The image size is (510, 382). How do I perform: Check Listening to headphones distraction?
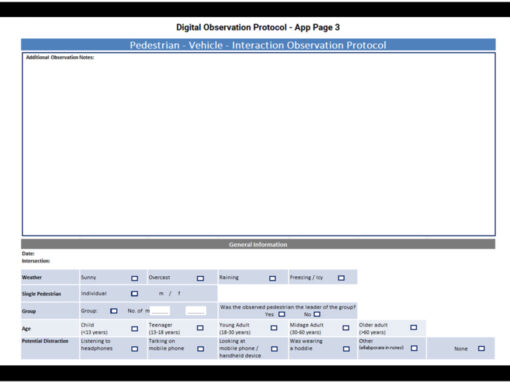pyautogui.click(x=135, y=349)
